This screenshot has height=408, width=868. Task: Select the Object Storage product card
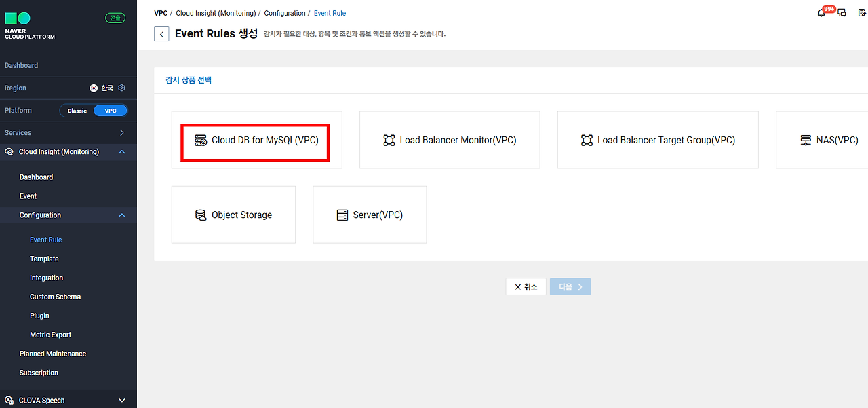pos(233,215)
